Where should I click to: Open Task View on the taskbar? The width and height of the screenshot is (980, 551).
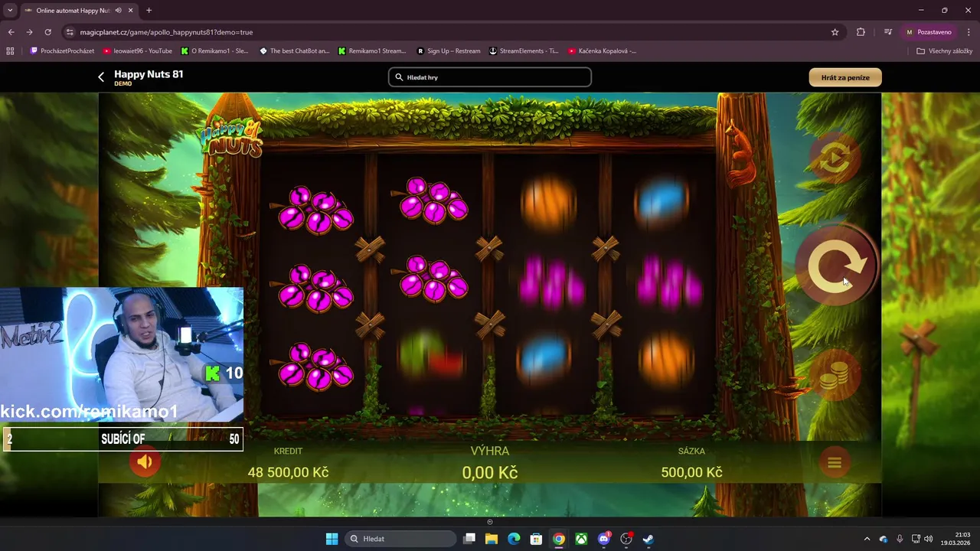click(x=469, y=539)
